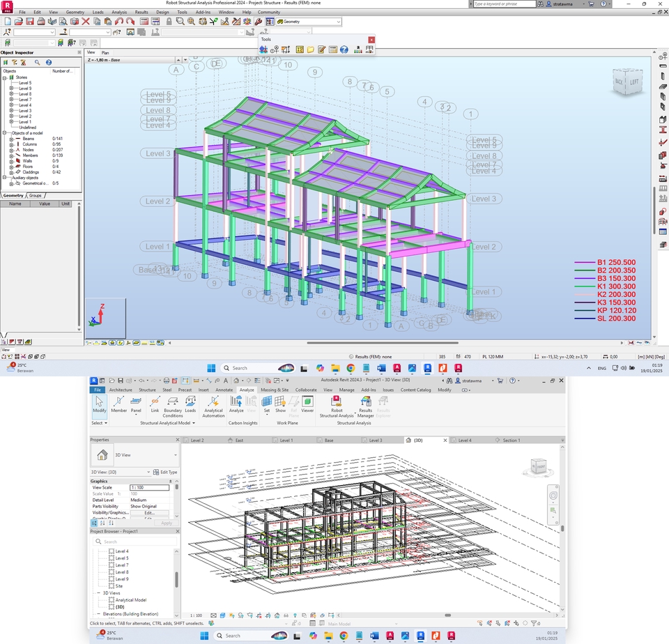Viewport: 669px width, 644px height.
Task: Click the Save icon in Robot's toolbar
Action: [29, 21]
